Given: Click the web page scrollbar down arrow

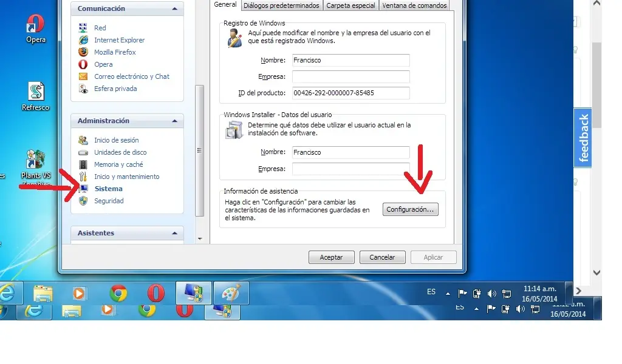Looking at the screenshot, I should coord(596,272).
